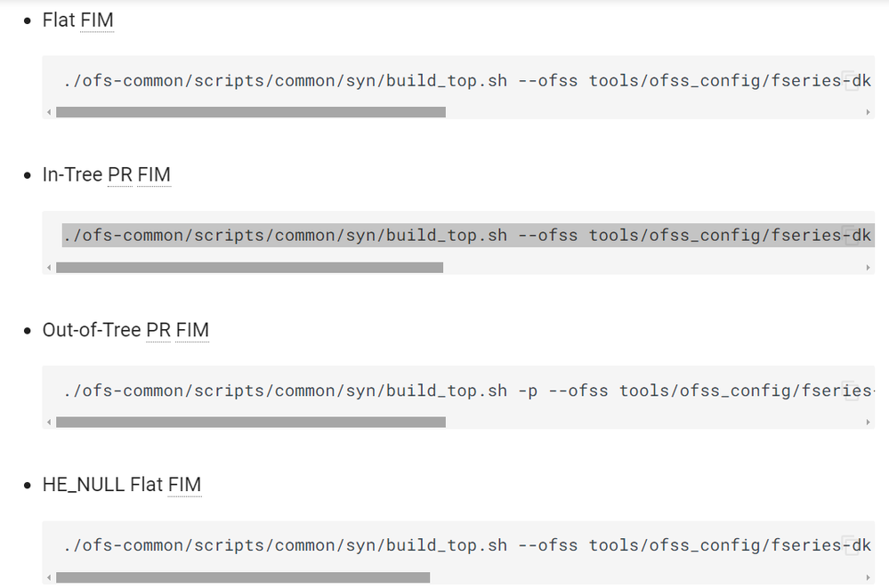Click right scroll arrow under Out-of-Tree PR FIM code
889x588 pixels.
click(869, 423)
